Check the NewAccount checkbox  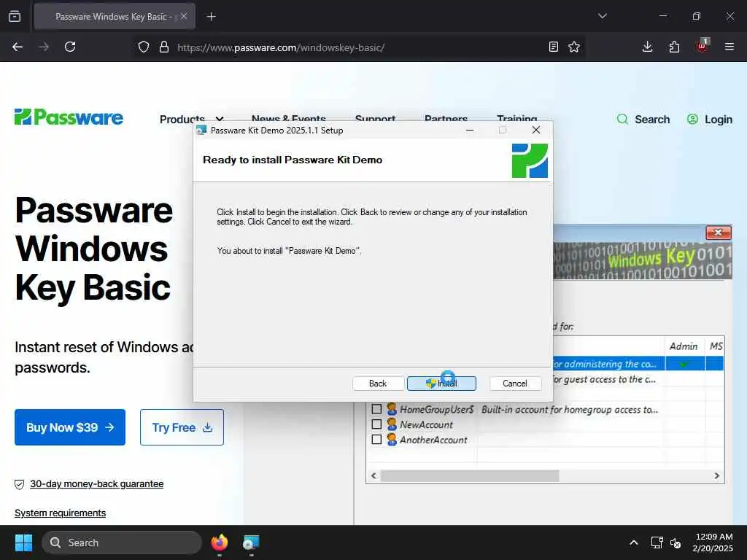[376, 424]
